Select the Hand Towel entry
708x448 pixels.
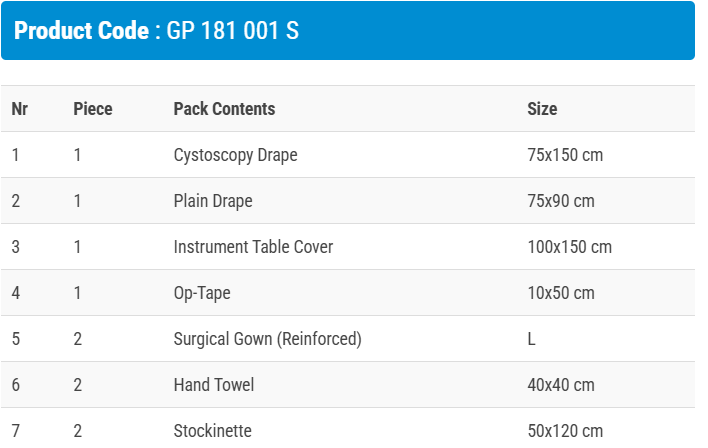click(x=214, y=385)
